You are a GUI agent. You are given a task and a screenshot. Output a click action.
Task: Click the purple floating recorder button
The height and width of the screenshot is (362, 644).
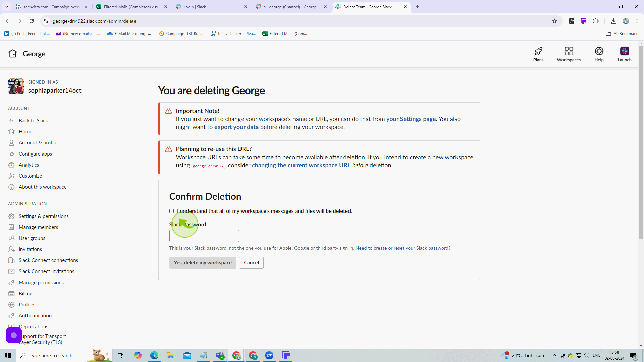(x=14, y=335)
